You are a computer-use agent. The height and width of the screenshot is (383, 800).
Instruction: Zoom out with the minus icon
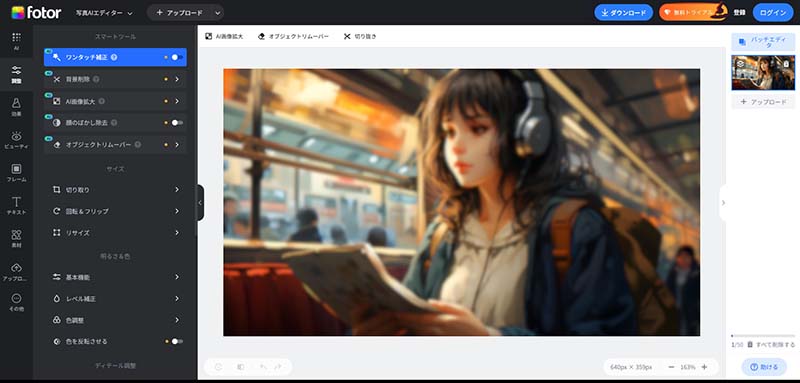click(671, 367)
